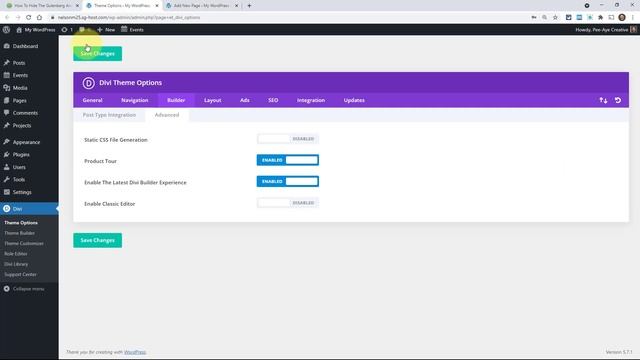Click the import/export arrows icon in Divi header
Screen dimensions: 640x360
tap(603, 100)
